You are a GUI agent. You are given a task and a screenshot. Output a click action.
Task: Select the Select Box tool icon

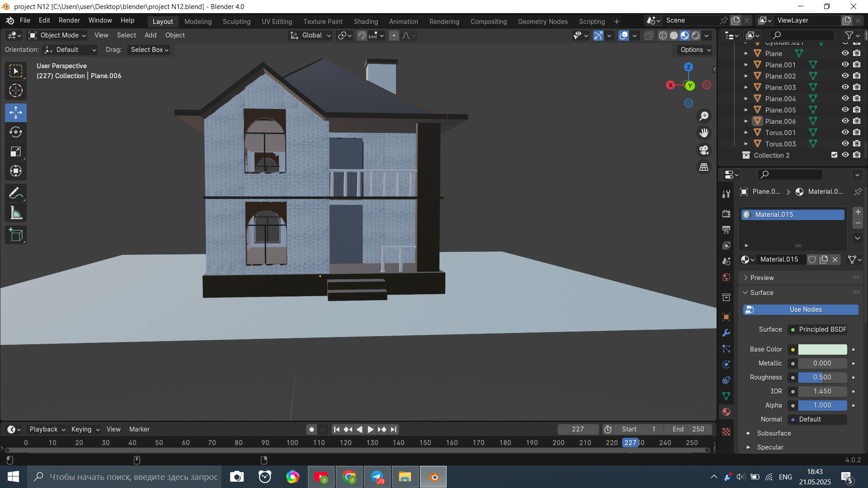(x=16, y=71)
